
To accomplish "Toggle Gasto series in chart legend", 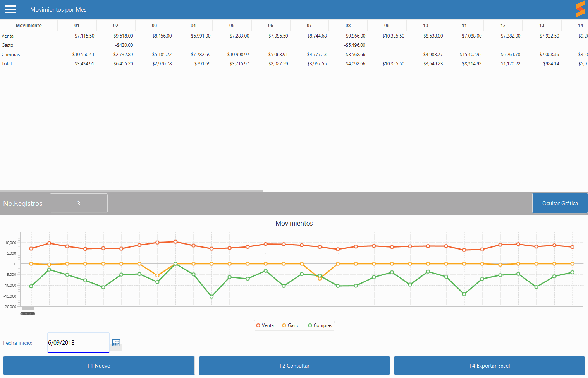I will coord(291,325).
